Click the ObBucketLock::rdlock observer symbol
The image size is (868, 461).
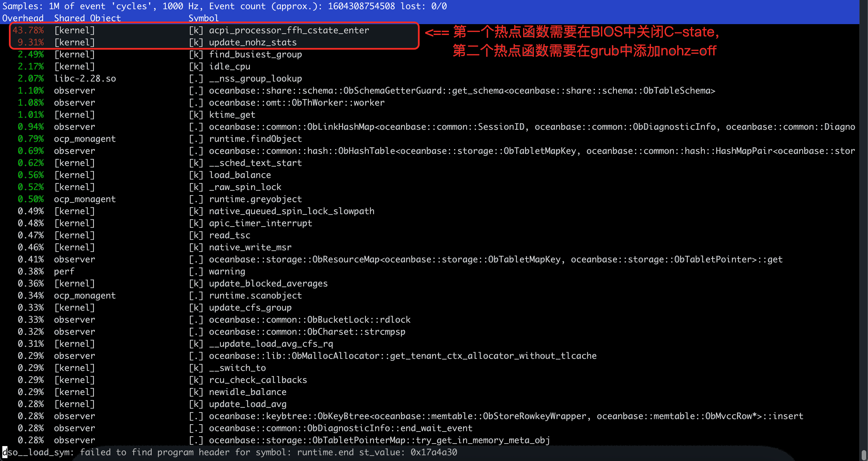pyautogui.click(x=310, y=319)
